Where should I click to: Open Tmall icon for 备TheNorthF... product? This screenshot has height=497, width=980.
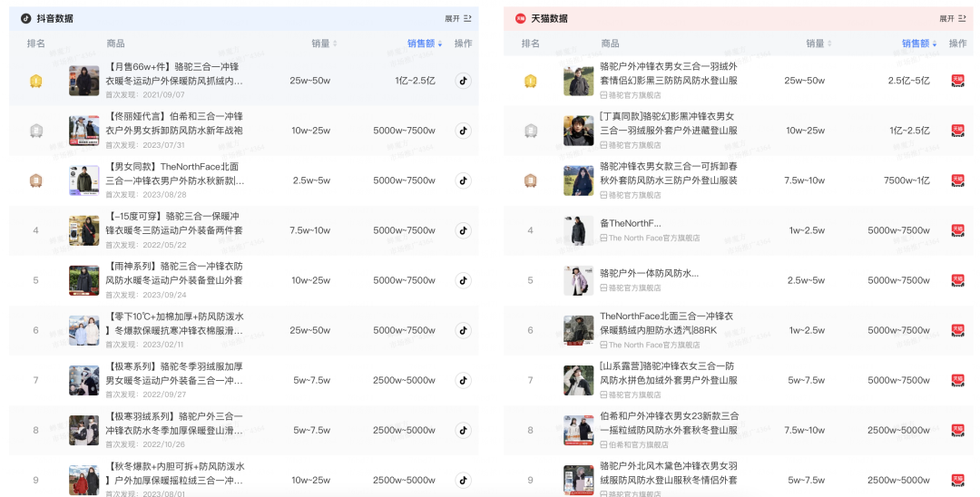[x=957, y=230]
